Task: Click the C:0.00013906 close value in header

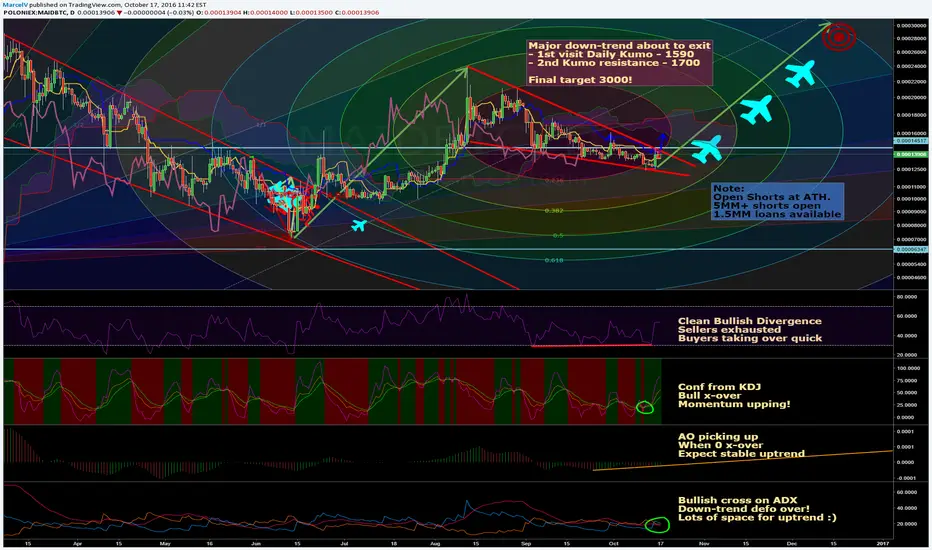Action: [357, 12]
